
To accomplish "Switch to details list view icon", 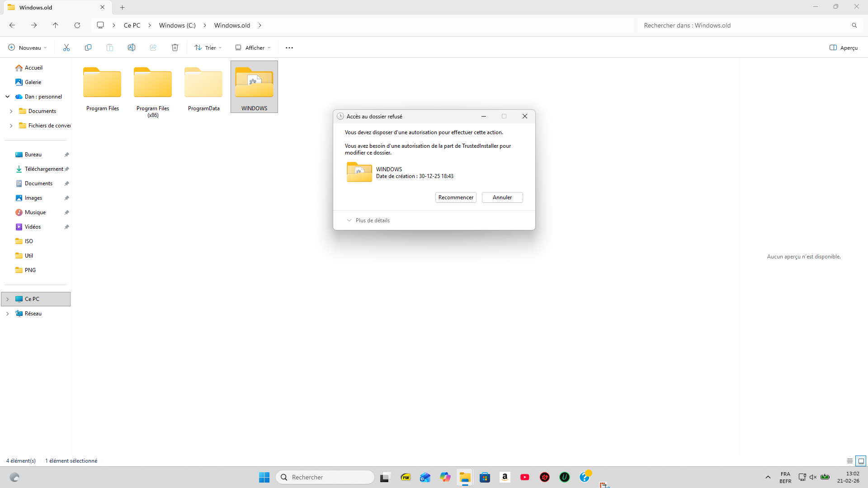I will click(850, 461).
